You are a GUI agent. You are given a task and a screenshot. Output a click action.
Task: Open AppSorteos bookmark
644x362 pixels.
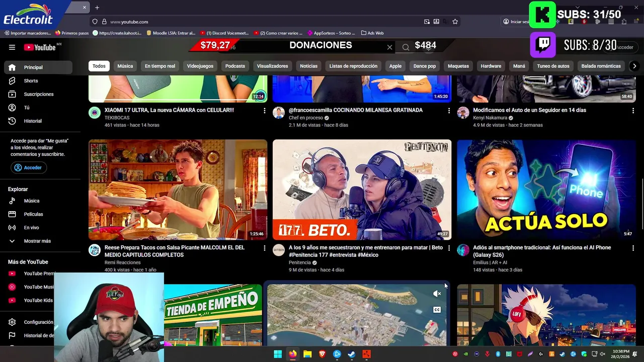pos(331,33)
